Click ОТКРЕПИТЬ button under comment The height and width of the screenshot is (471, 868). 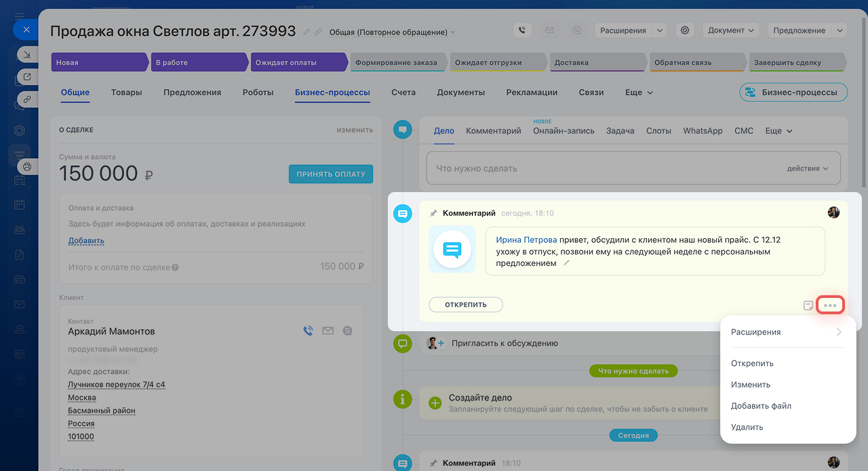click(x=466, y=305)
